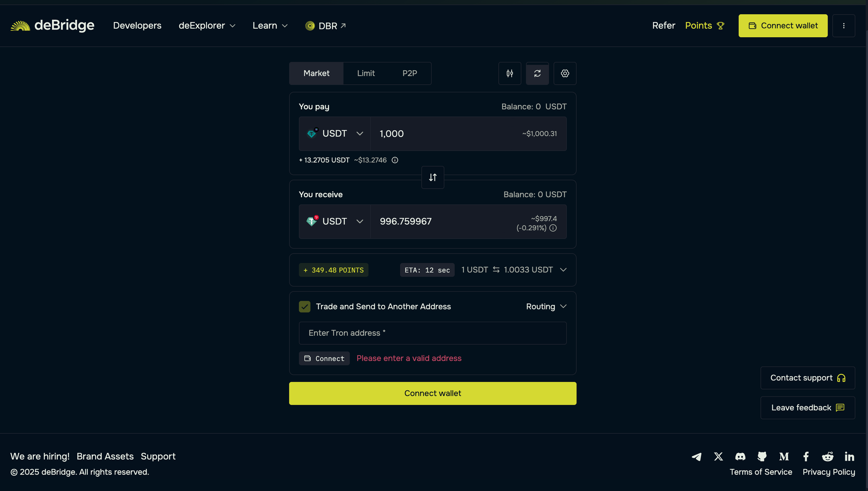Click the price impact info icon
The image size is (868, 491).
point(553,228)
